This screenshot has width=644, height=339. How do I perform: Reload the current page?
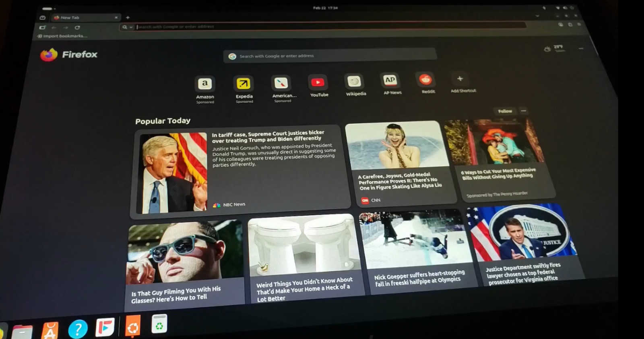coord(77,27)
